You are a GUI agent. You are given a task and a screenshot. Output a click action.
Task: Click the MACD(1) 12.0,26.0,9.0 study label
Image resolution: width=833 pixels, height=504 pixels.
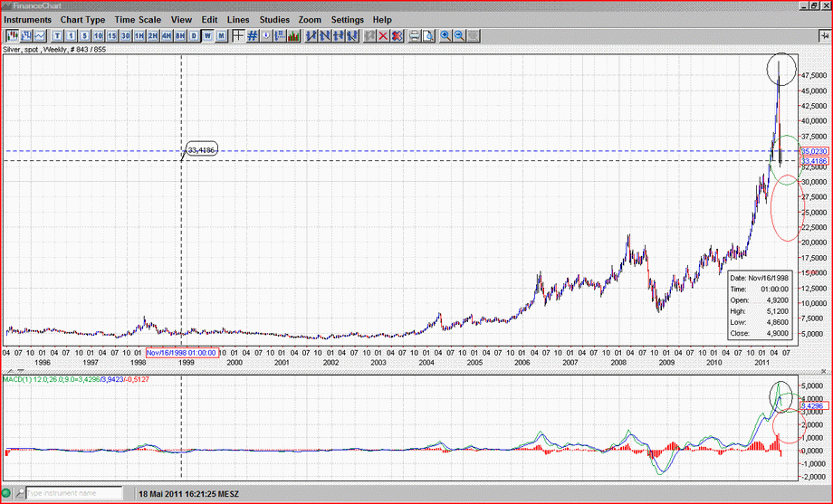coord(76,379)
